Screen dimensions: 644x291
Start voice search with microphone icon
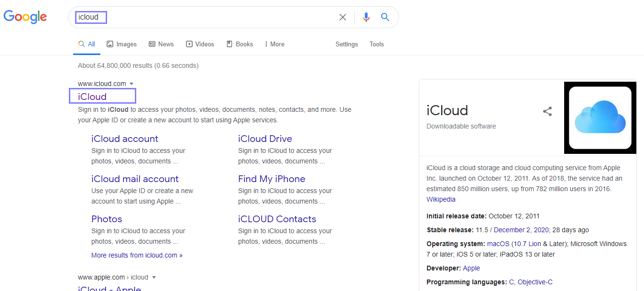pos(366,17)
